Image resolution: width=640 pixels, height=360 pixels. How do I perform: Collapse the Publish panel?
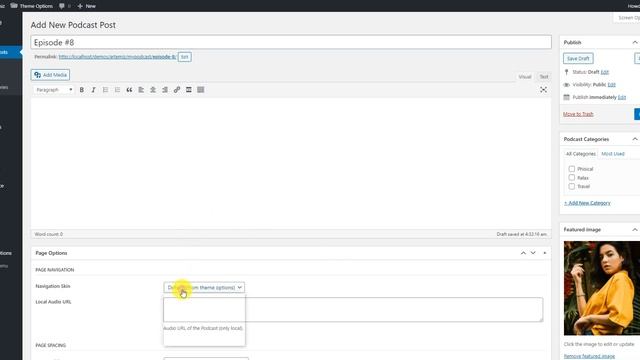pyautogui.click(x=635, y=42)
